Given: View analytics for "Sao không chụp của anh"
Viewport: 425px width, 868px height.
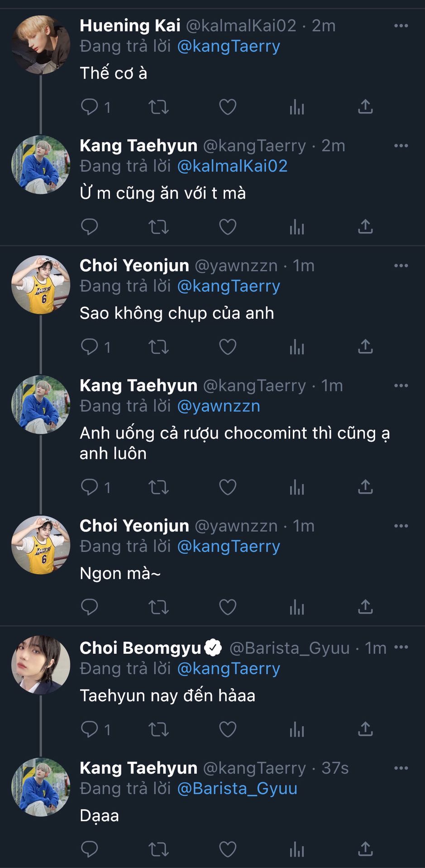Looking at the screenshot, I should pyautogui.click(x=297, y=347).
